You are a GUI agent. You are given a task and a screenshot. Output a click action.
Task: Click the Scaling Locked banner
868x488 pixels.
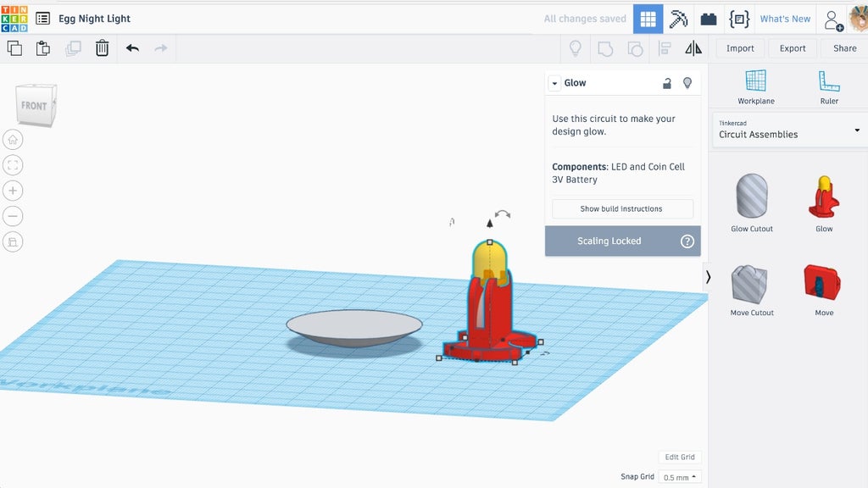(622, 241)
